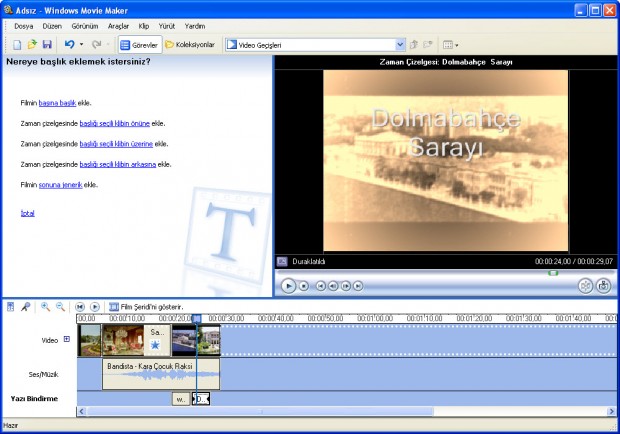Screen dimensions: 620x434
Task: Select the Bandista - Kara Çocuk Raksı audio clip
Action: pyautogui.click(x=161, y=374)
